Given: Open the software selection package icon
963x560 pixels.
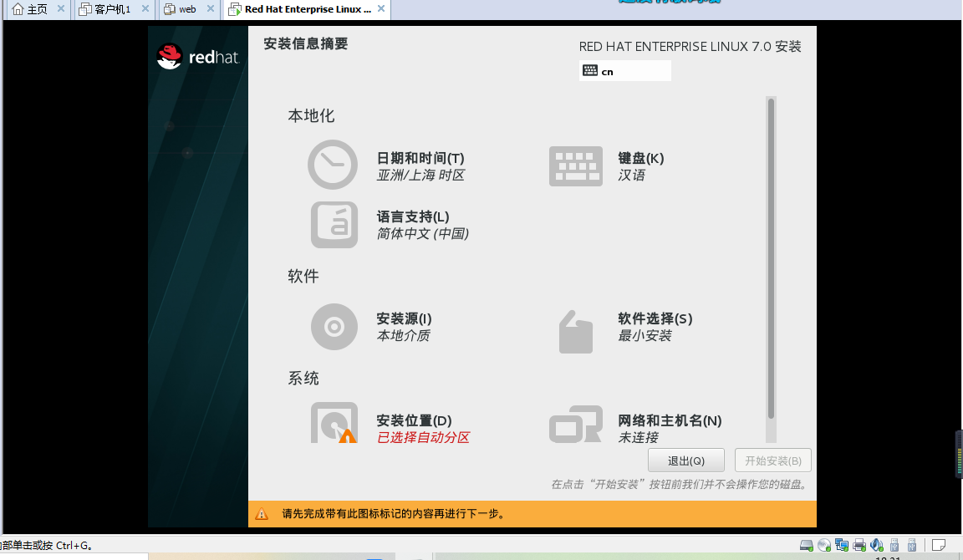Looking at the screenshot, I should [575, 332].
